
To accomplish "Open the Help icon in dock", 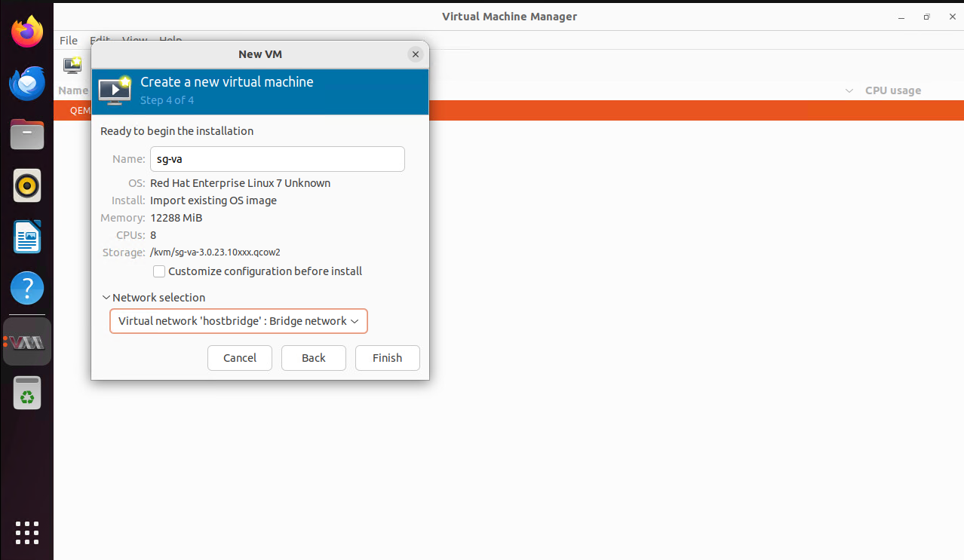I will point(27,288).
